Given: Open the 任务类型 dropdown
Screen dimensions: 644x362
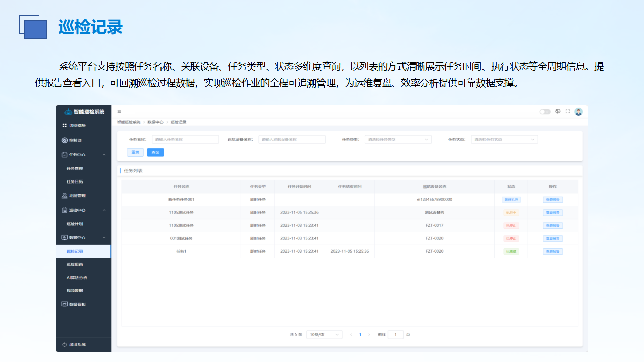Looking at the screenshot, I should [398, 139].
